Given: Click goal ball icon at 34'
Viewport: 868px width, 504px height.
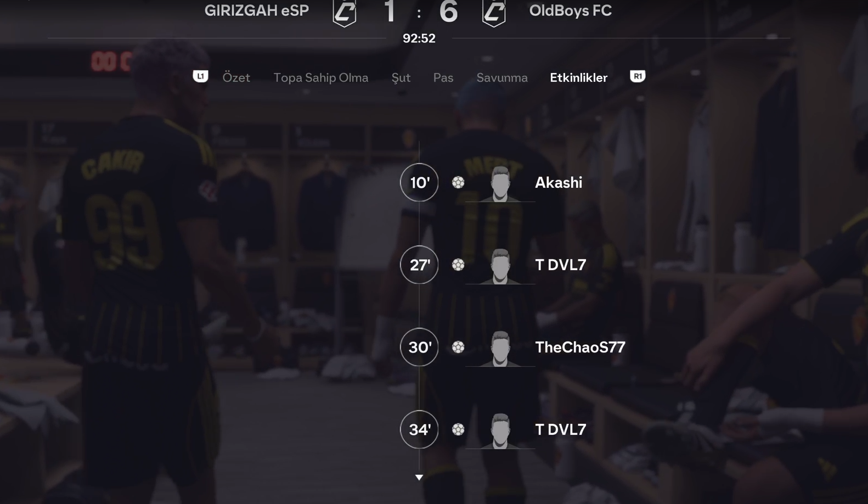Looking at the screenshot, I should click(x=458, y=429).
